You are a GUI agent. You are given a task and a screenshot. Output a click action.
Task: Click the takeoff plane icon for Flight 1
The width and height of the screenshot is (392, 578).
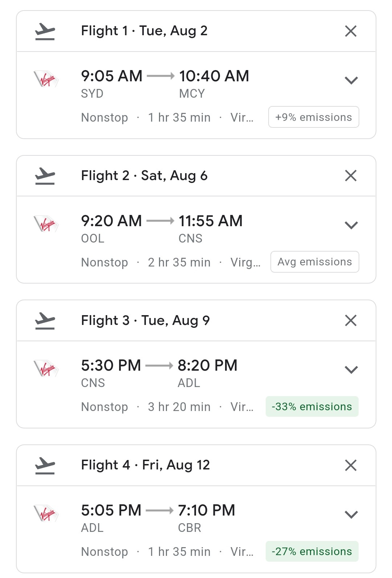tap(45, 32)
